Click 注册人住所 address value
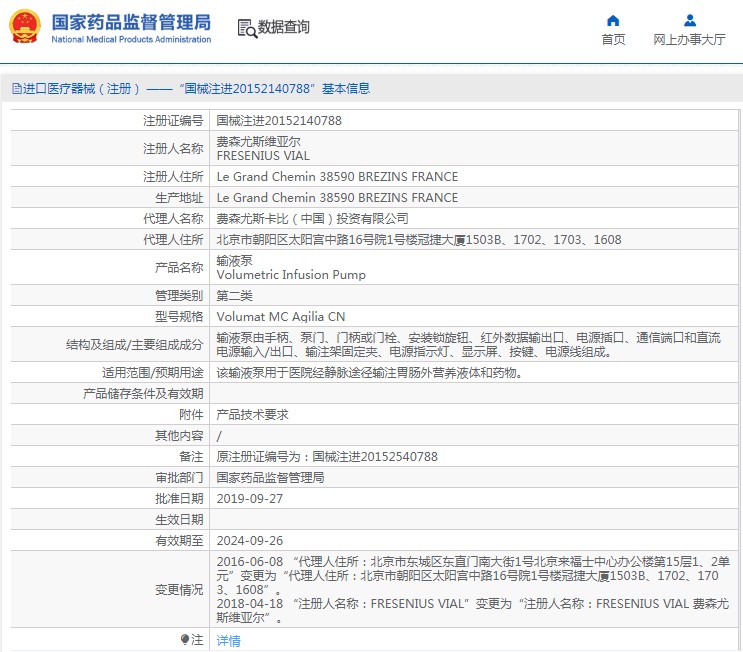Screen dimensions: 743x652 click(337, 177)
